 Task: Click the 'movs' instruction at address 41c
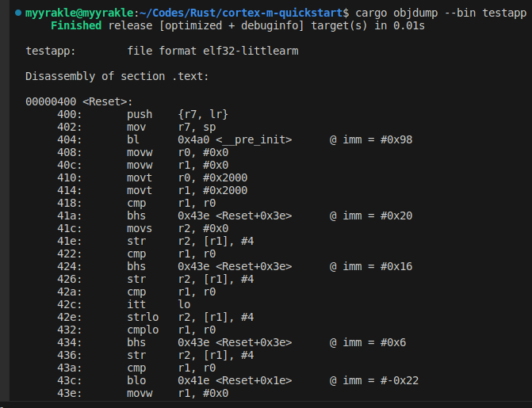click(x=140, y=229)
